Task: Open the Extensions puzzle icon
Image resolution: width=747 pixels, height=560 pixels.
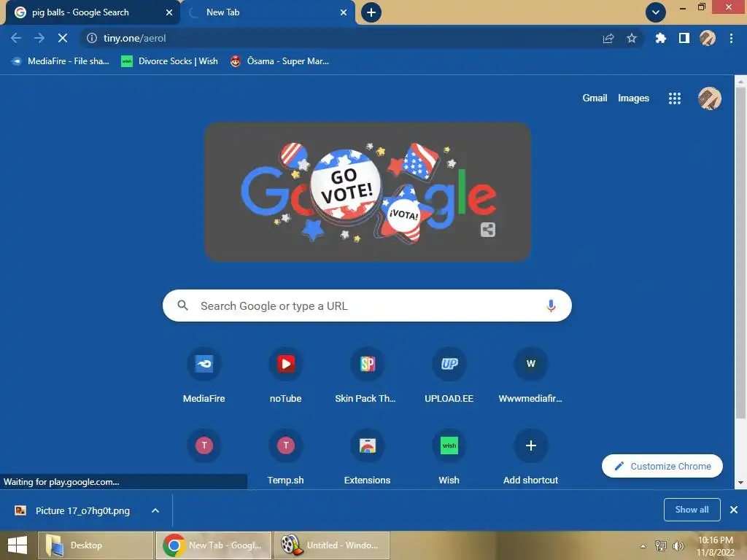Action: [660, 38]
